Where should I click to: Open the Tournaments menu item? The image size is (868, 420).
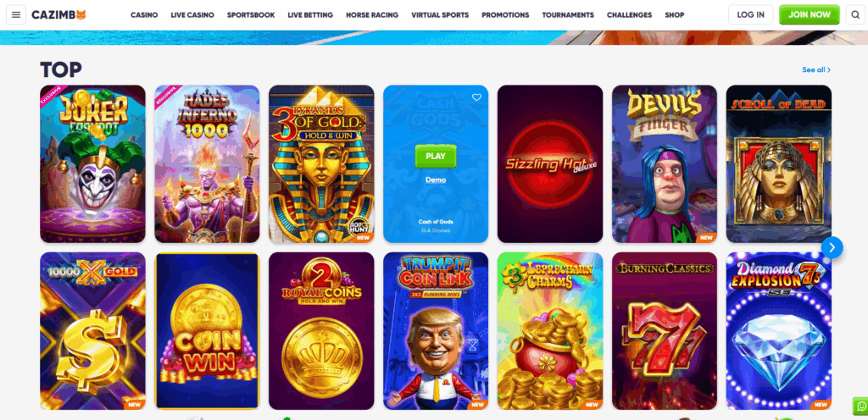(568, 15)
